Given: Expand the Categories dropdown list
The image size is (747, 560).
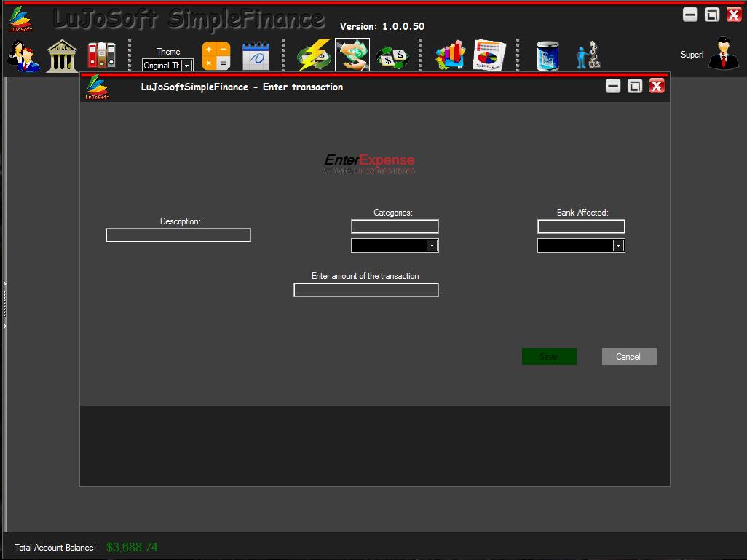Looking at the screenshot, I should coord(432,245).
